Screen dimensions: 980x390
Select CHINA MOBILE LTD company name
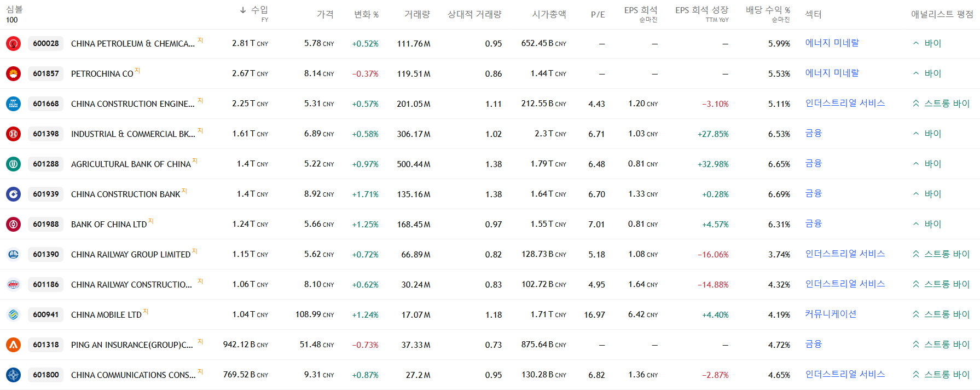[106, 315]
